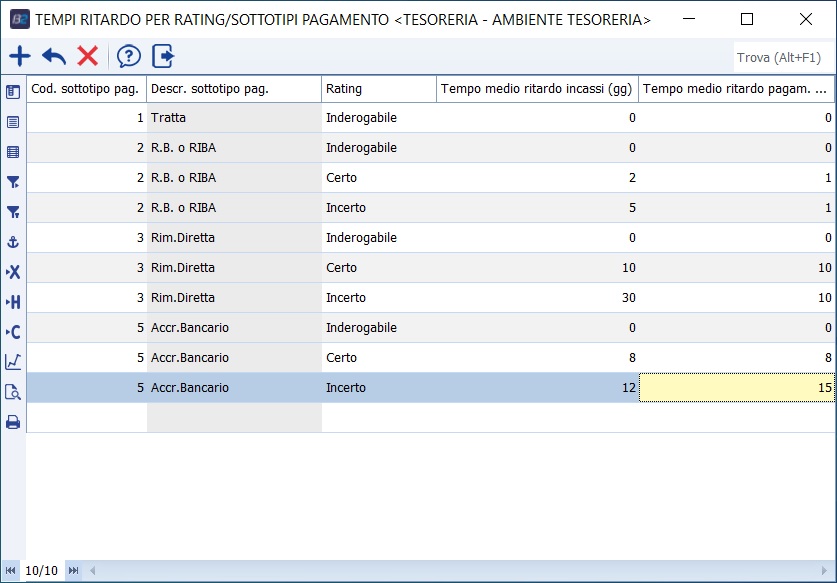Click the Undo arrow icon in toolbar
This screenshot has height=583, width=837.
click(x=54, y=56)
